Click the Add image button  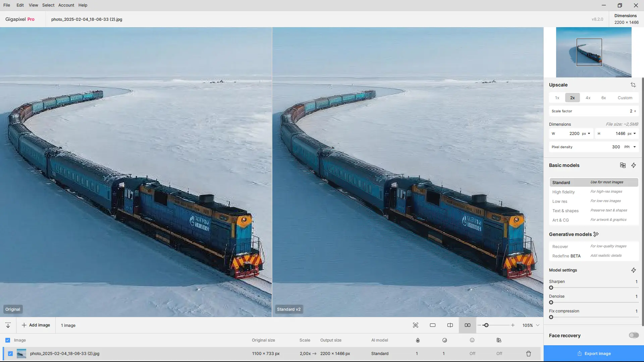pos(36,325)
